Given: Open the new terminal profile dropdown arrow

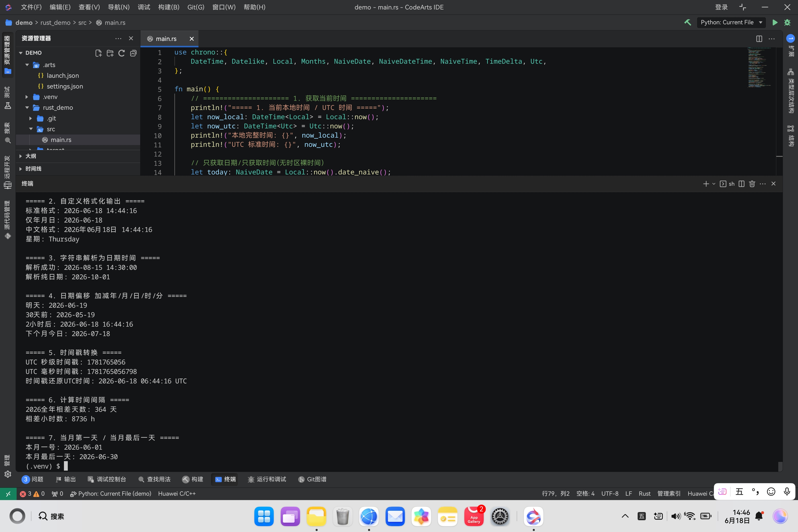Looking at the screenshot, I should tap(714, 184).
